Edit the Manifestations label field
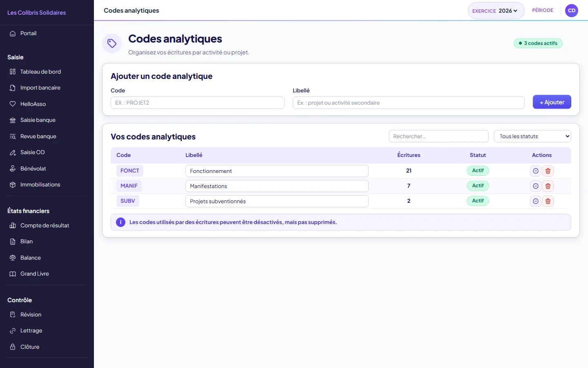588x368 pixels. pyautogui.click(x=277, y=186)
